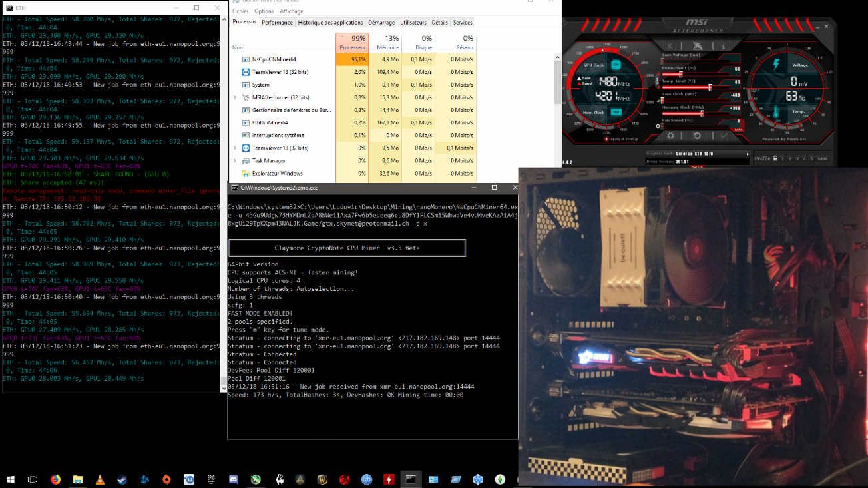Click the lightning bolt voltage icon in Afterburner
This screenshot has width=868, height=488.
point(776,64)
